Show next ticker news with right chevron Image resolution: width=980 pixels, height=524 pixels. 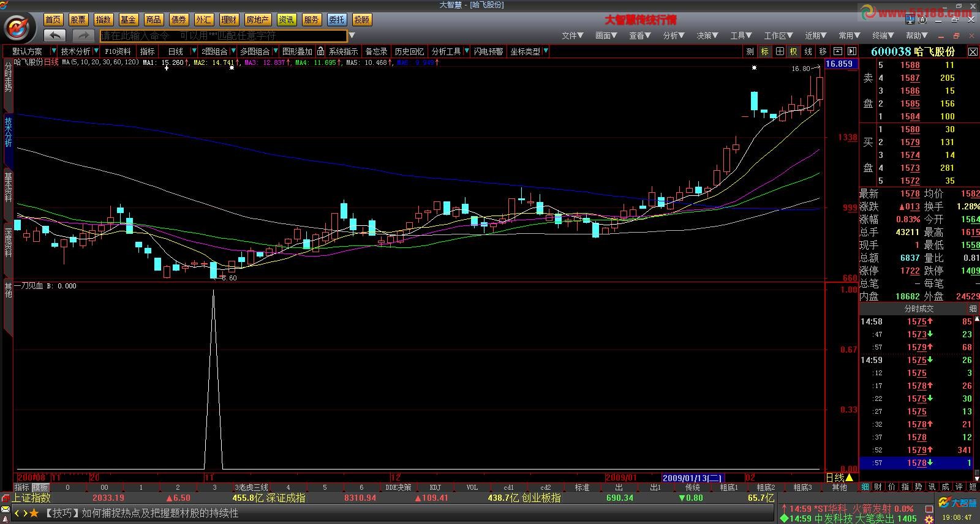(25, 513)
